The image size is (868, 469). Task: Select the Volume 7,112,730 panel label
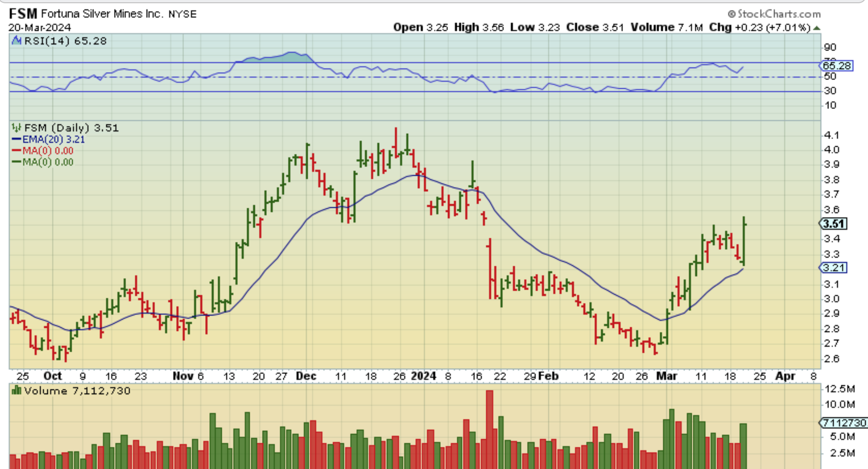pyautogui.click(x=77, y=391)
